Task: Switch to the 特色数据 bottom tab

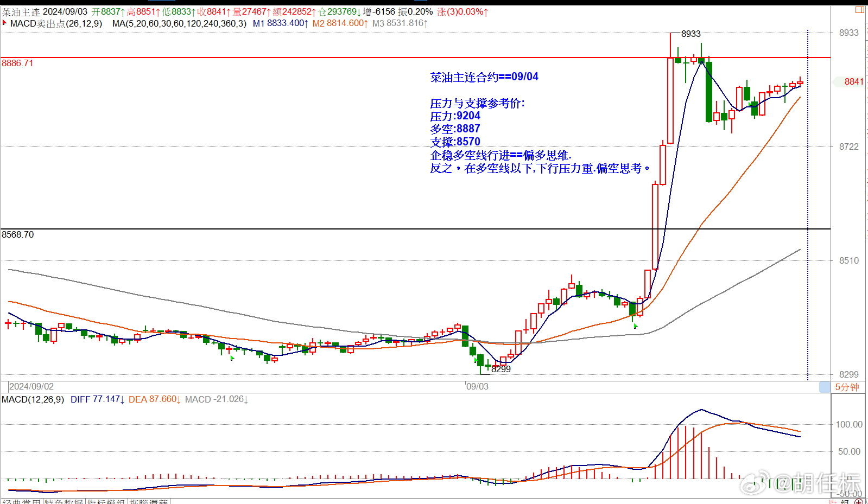Action: (64, 502)
